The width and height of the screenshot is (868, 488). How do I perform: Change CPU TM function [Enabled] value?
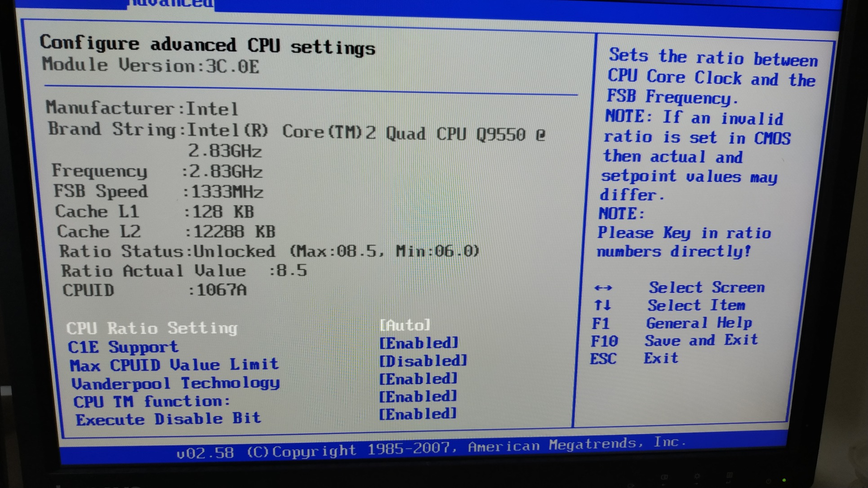[x=418, y=396]
